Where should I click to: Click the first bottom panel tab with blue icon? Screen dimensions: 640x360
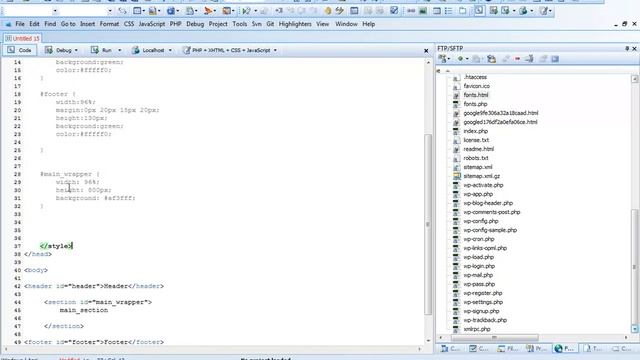pyautogui.click(x=451, y=349)
